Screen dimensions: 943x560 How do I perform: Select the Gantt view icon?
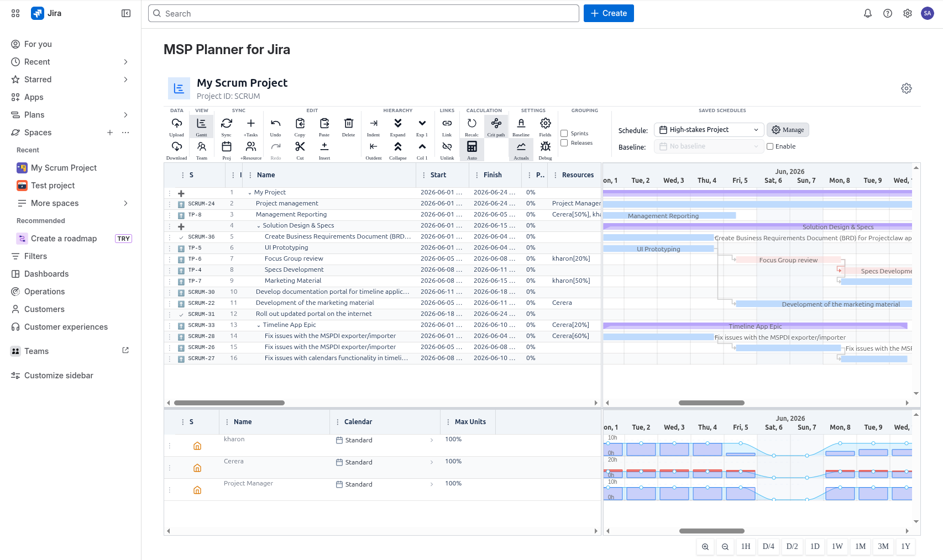pos(201,126)
